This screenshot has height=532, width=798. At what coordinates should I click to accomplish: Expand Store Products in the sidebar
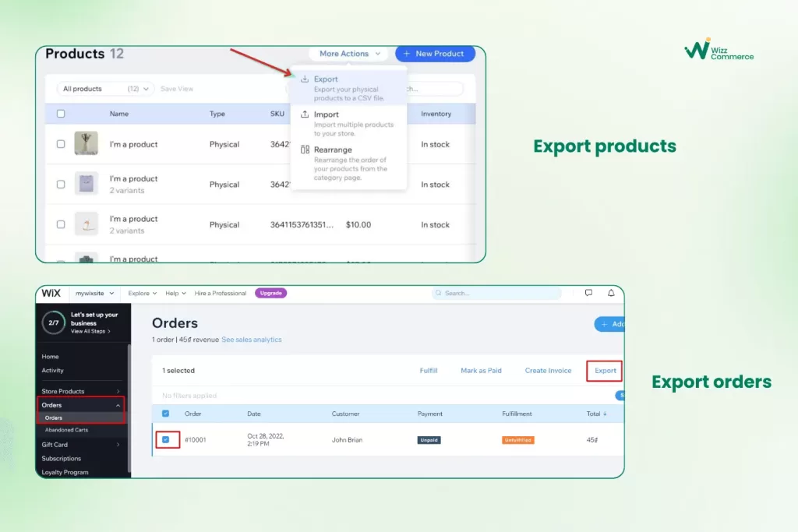tap(81, 391)
